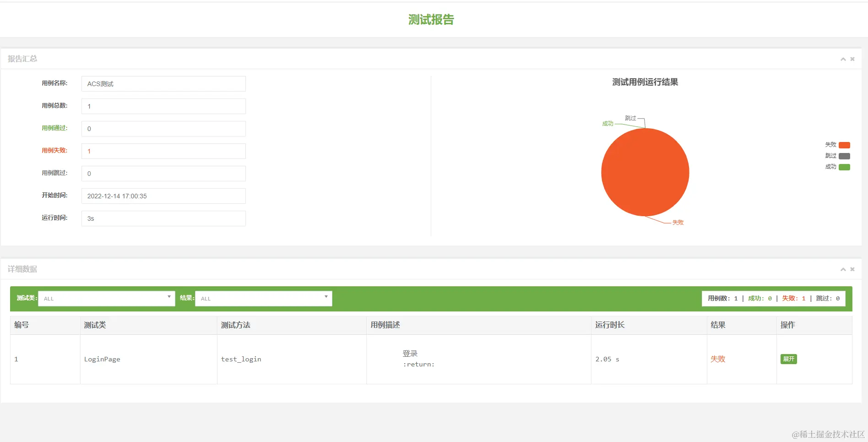868x442 pixels.
Task: Click the 登录 description text
Action: pos(410,354)
